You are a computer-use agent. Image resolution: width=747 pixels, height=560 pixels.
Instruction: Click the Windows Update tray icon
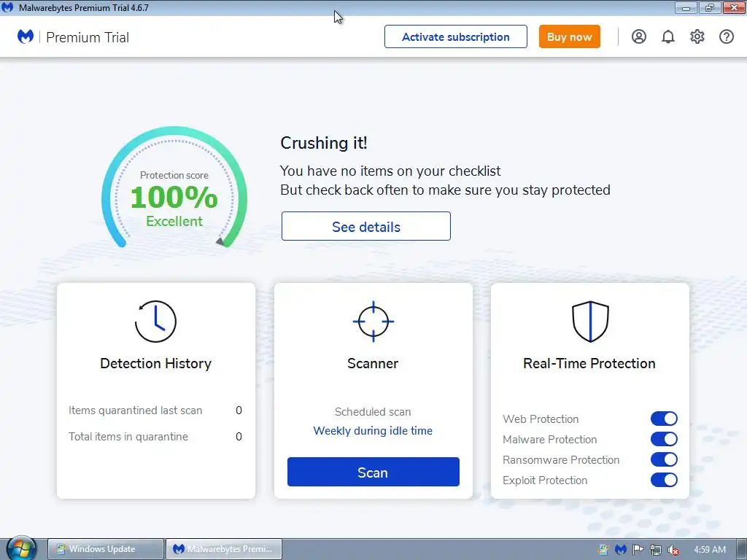(603, 550)
